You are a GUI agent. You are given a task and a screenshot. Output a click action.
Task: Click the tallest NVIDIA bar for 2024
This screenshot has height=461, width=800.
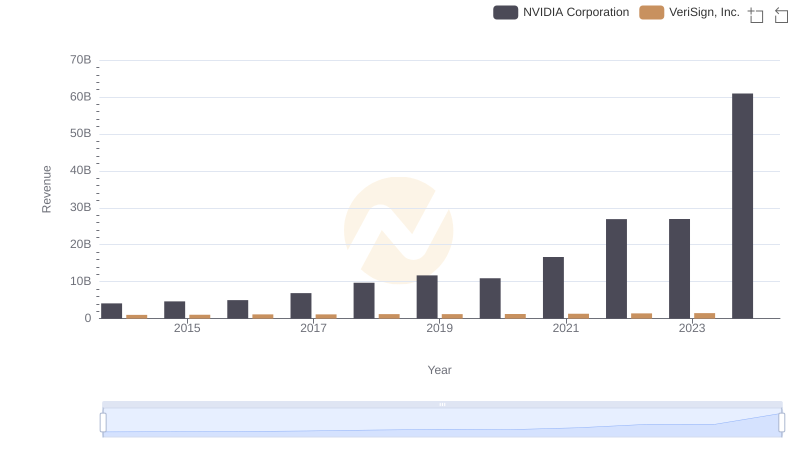point(742,206)
